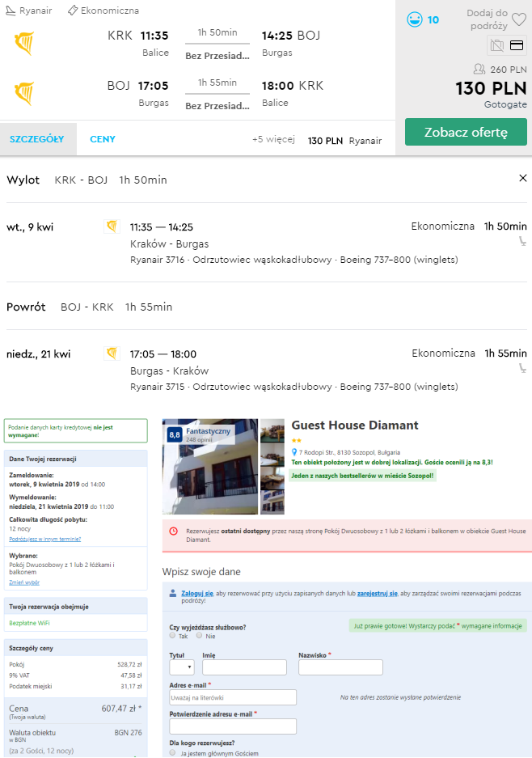Click 'Gotogate' provider label
The image size is (532, 758).
coord(505,104)
